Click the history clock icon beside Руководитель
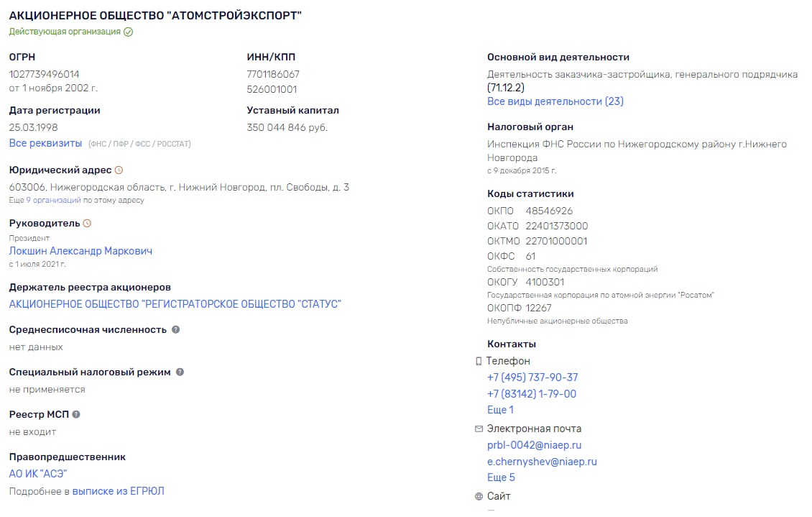 tap(87, 224)
